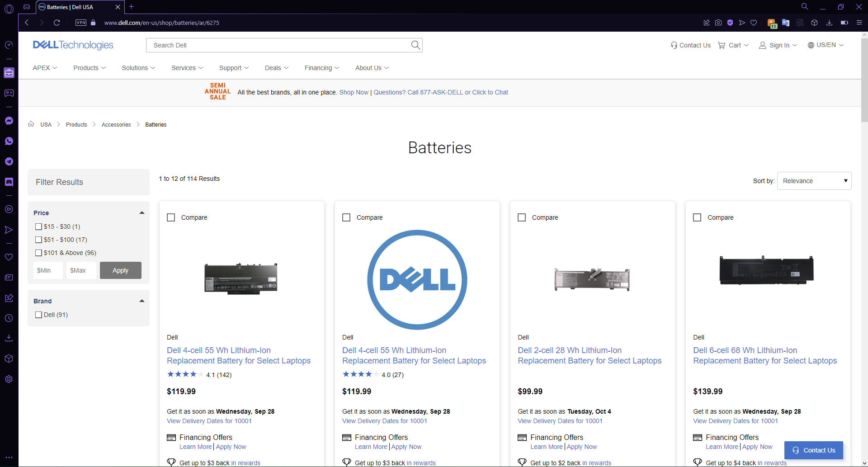
Task: Open browser downloads from toolbar
Action: 829,23
